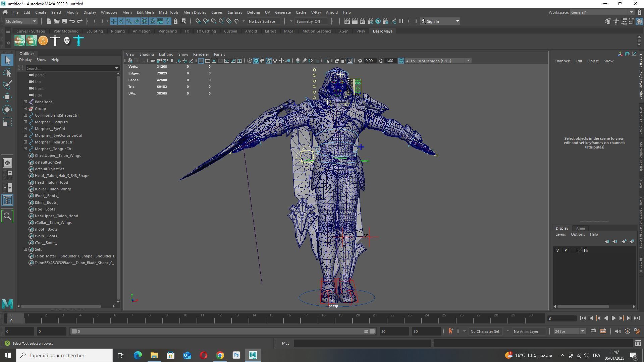Open File Explorer from the taskbar
The width and height of the screenshot is (644, 362).
[154, 355]
